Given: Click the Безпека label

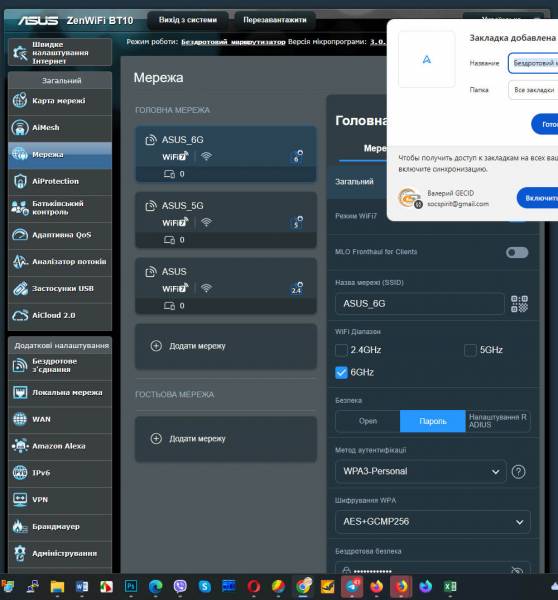Looking at the screenshot, I should pyautogui.click(x=349, y=401).
